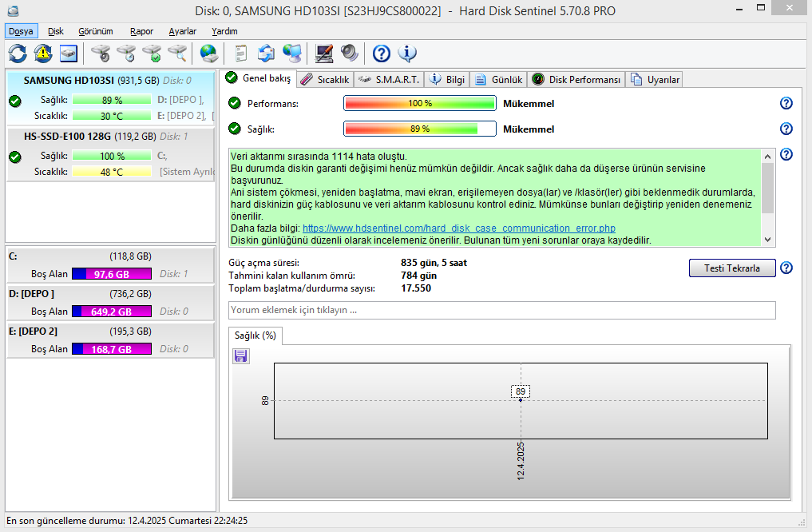Select the C: partition entry
This screenshot has height=532, width=812.
(111, 264)
